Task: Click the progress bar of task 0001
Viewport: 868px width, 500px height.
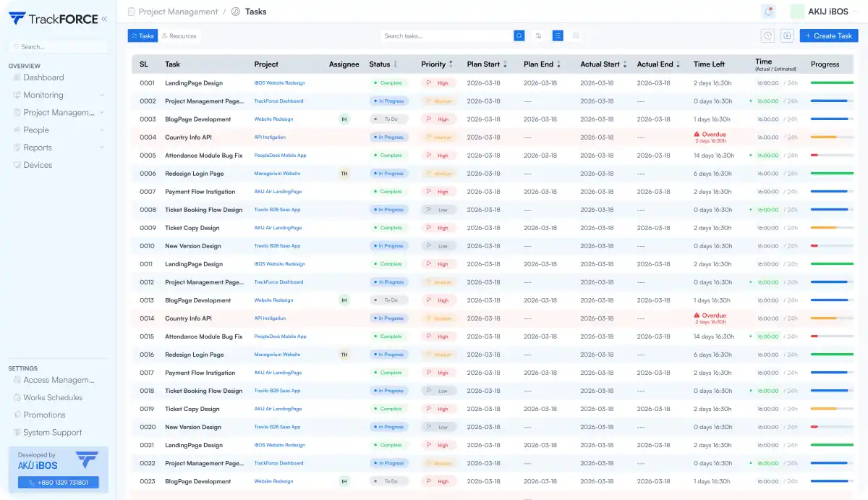Action: click(832, 83)
